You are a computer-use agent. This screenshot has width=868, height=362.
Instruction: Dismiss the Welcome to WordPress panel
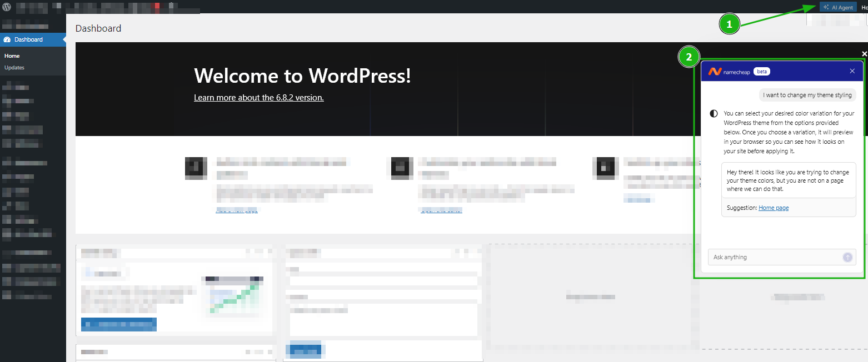click(x=864, y=54)
